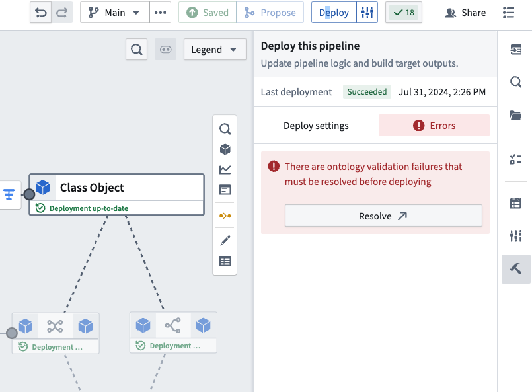Select the link node with branching share icon

(x=173, y=333)
